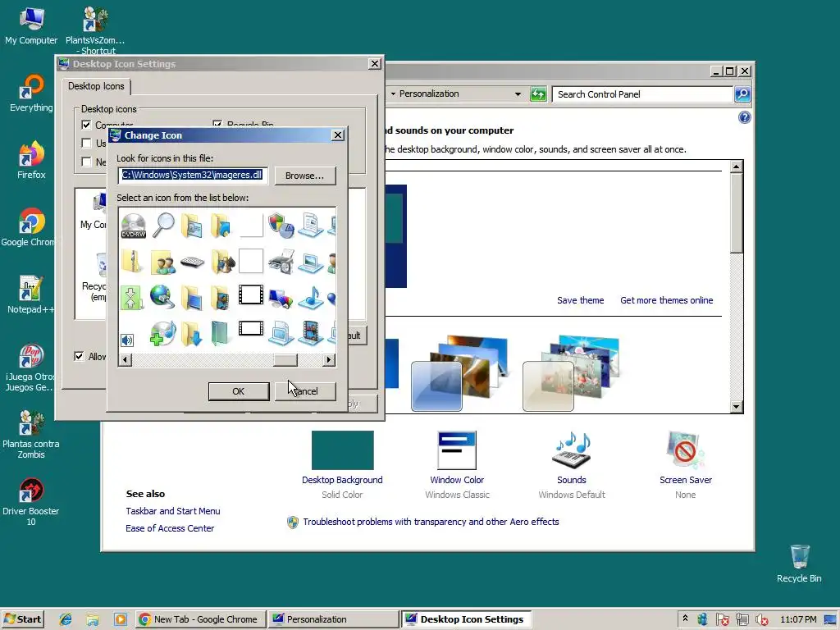Open Sounds settings
The image size is (840, 630).
coord(572,464)
